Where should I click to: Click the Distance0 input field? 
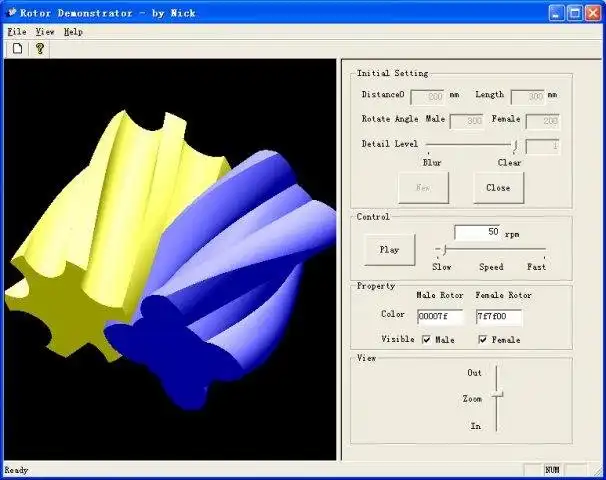point(427,97)
